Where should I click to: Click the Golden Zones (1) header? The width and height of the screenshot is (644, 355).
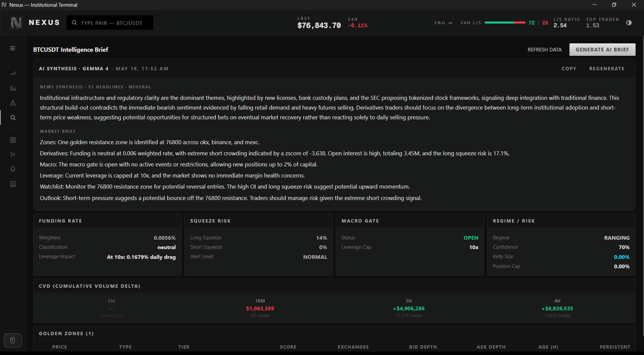66,333
